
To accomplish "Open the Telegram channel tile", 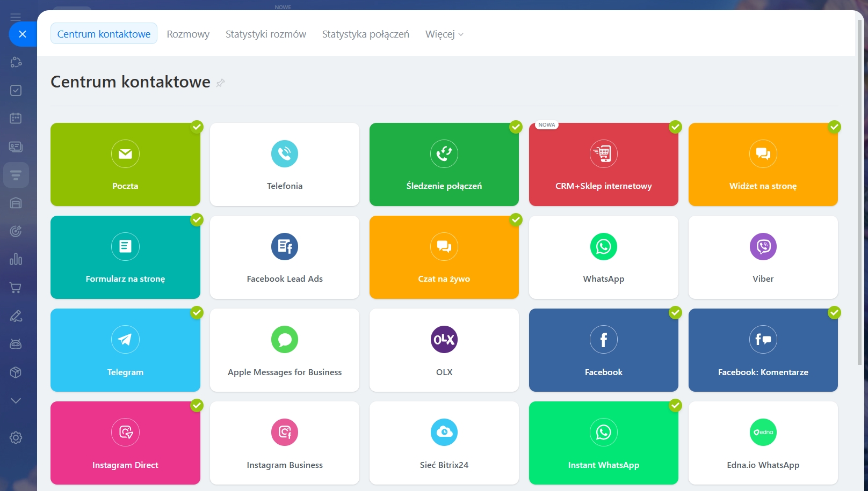I will tap(125, 350).
